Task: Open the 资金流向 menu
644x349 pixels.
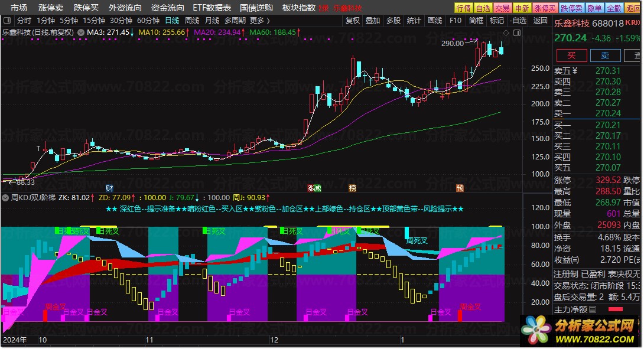Action: click(167, 8)
